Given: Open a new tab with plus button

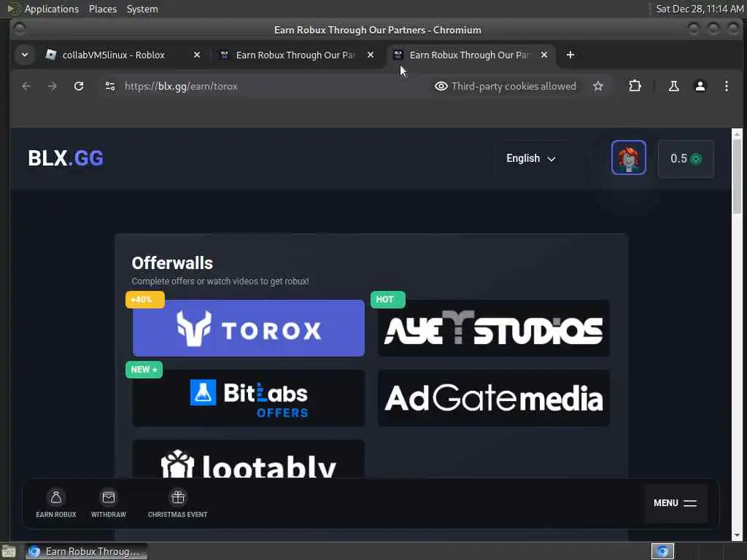Looking at the screenshot, I should pyautogui.click(x=570, y=55).
